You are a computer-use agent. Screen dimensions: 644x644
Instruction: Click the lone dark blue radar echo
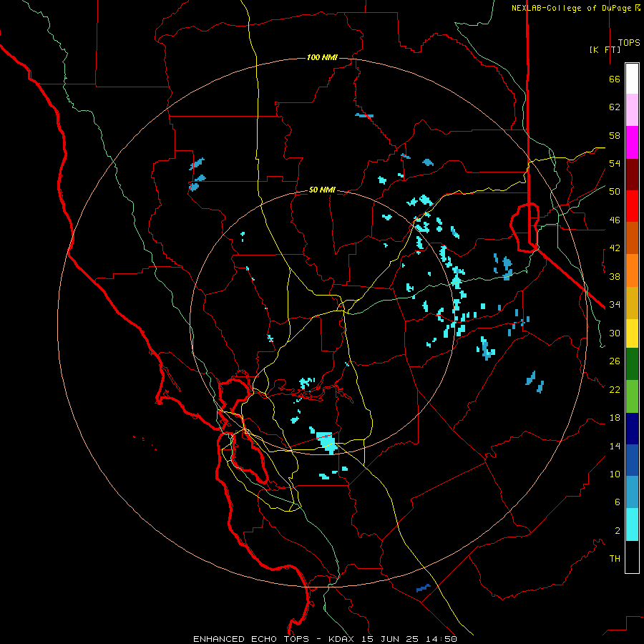[424, 588]
